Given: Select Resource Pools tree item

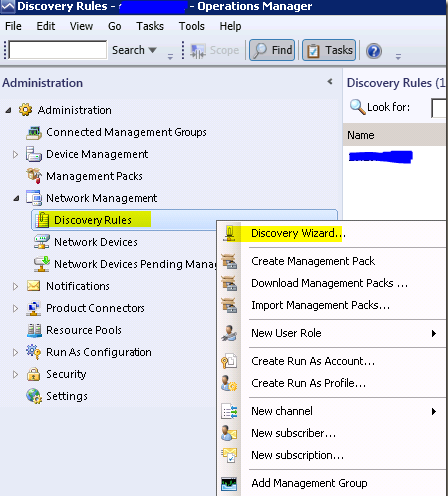Looking at the screenshot, I should (x=84, y=330).
